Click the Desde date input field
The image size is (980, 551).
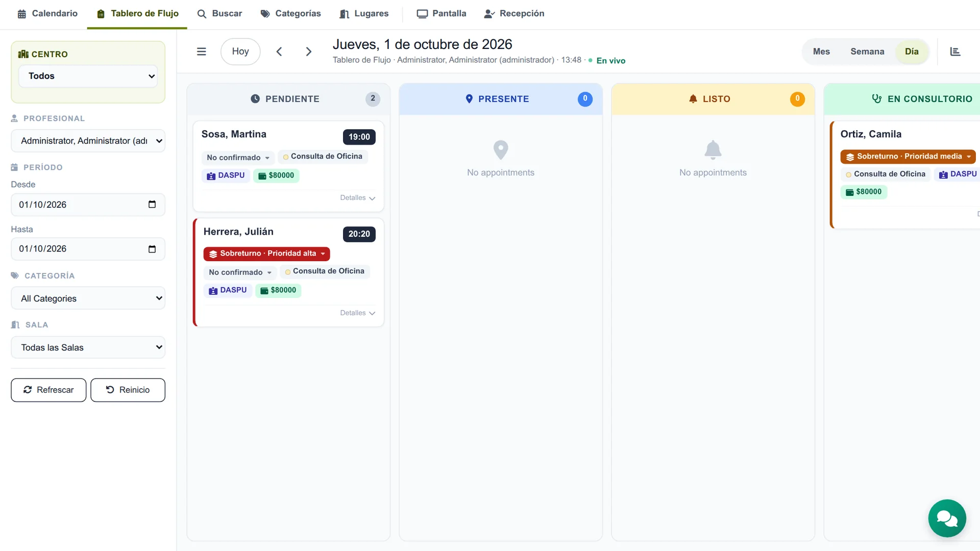pyautogui.click(x=88, y=205)
